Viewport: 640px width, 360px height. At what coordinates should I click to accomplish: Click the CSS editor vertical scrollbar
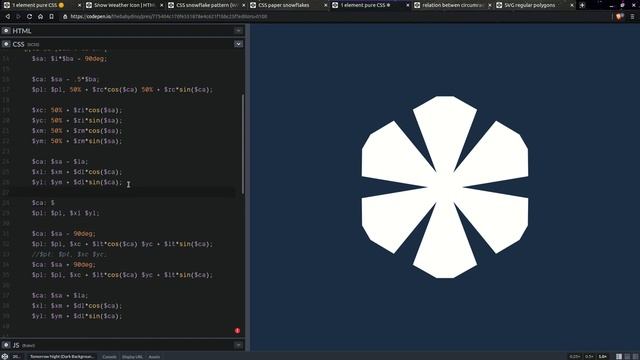(x=243, y=144)
